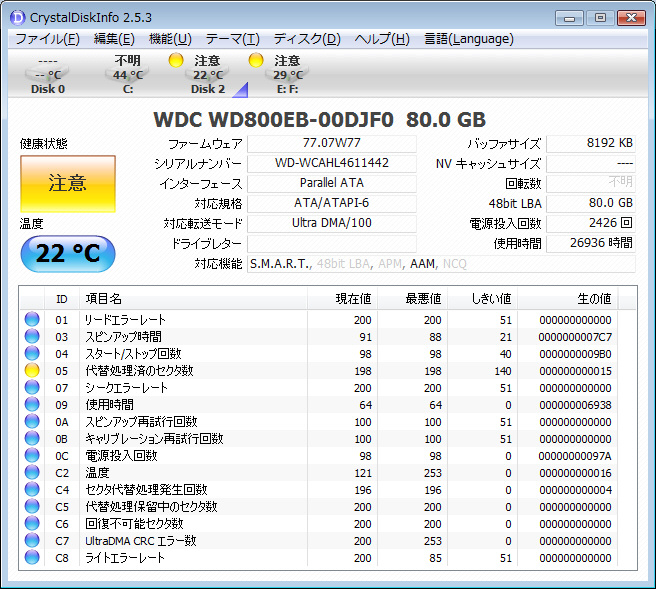Select the yellow warning orb for ID 05
The image size is (656, 589).
pyautogui.click(x=32, y=370)
